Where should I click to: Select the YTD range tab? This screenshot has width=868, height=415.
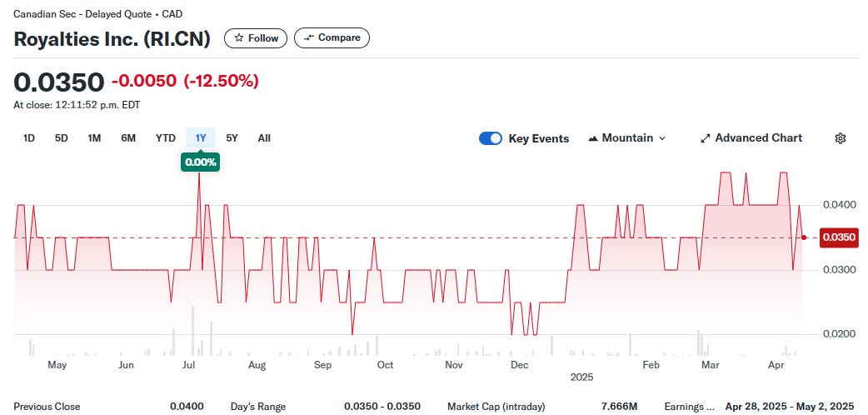166,138
